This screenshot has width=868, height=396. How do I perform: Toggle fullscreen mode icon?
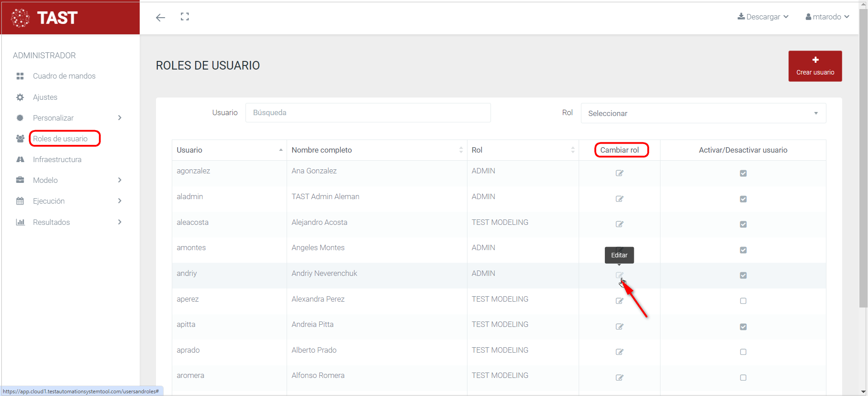pyautogui.click(x=184, y=17)
